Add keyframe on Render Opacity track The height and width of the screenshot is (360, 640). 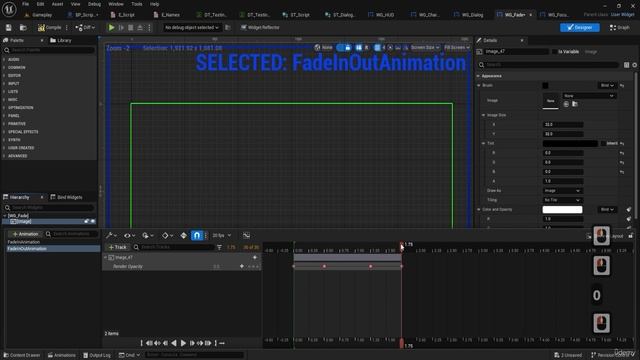[242, 266]
